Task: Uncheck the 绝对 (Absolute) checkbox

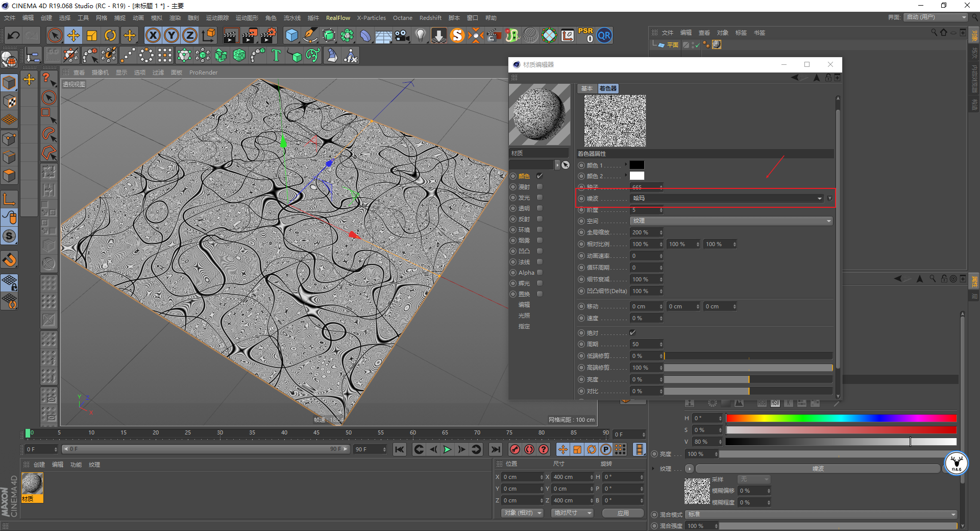Action: 633,333
